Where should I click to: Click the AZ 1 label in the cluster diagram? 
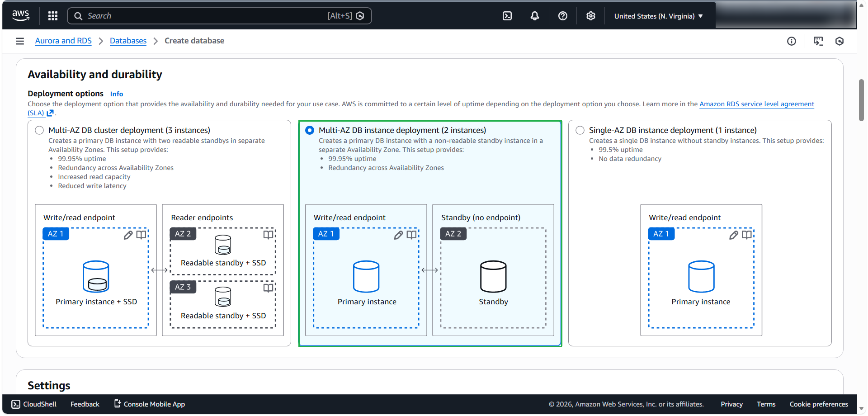click(x=56, y=234)
